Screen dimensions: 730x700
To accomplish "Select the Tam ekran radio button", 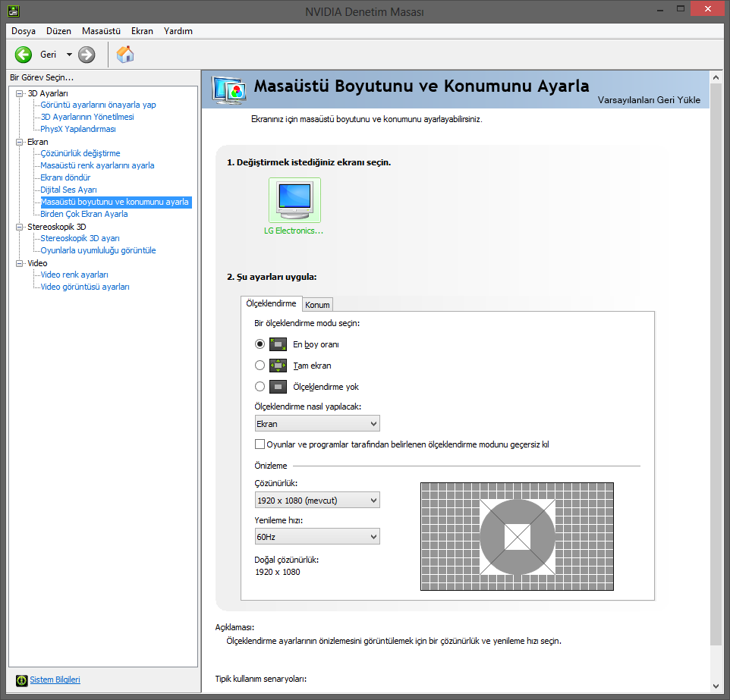I will 260,366.
